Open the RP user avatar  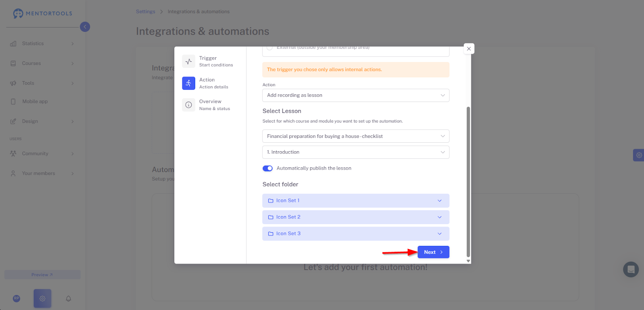[x=17, y=298]
